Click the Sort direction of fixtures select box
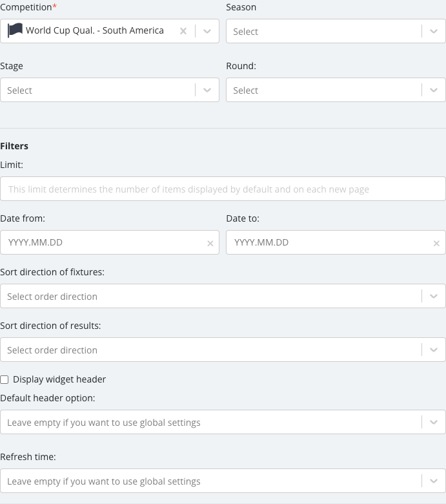 click(223, 296)
